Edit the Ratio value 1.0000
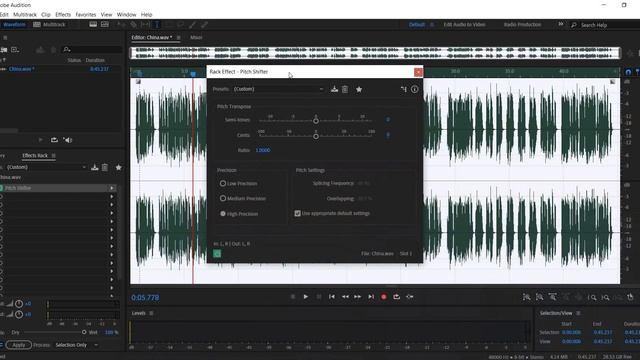Image resolution: width=640 pixels, height=360 pixels. coord(263,150)
